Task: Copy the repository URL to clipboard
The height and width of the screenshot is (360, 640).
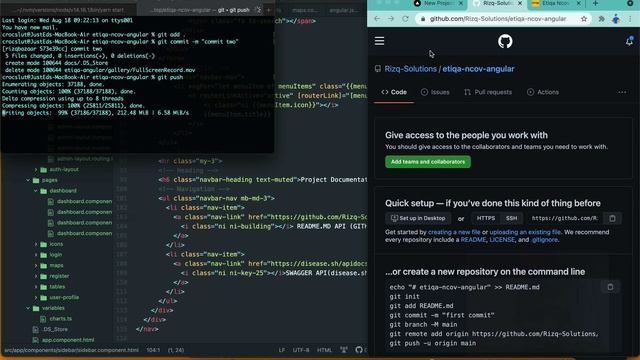Action: pos(612,218)
